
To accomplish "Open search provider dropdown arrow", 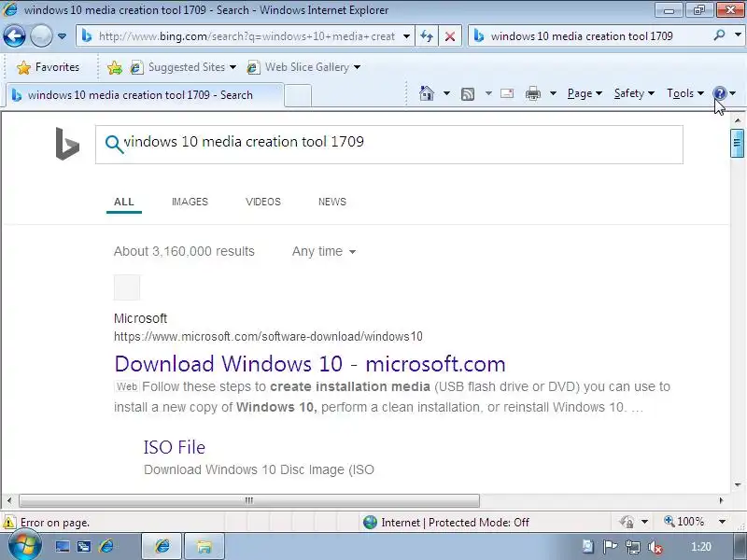I will point(738,35).
